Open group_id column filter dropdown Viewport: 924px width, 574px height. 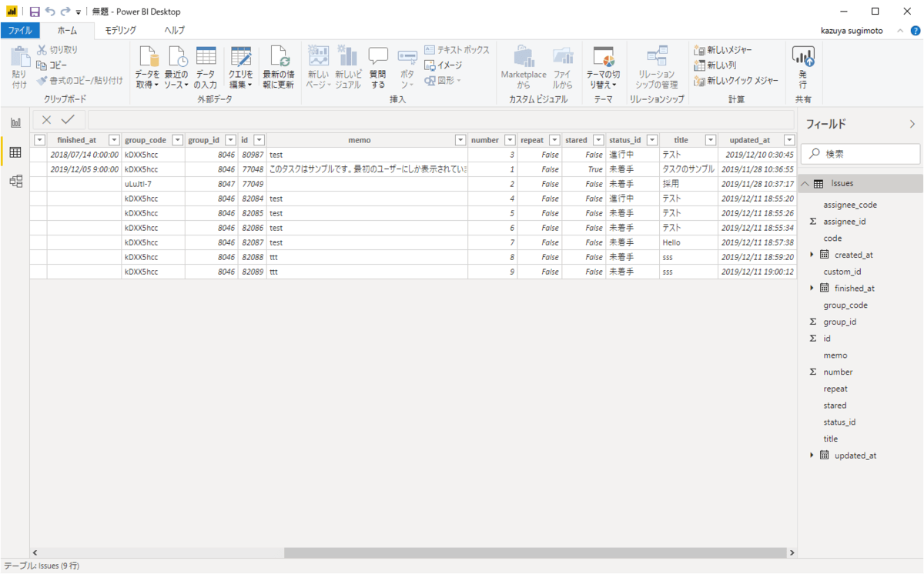[x=230, y=140]
